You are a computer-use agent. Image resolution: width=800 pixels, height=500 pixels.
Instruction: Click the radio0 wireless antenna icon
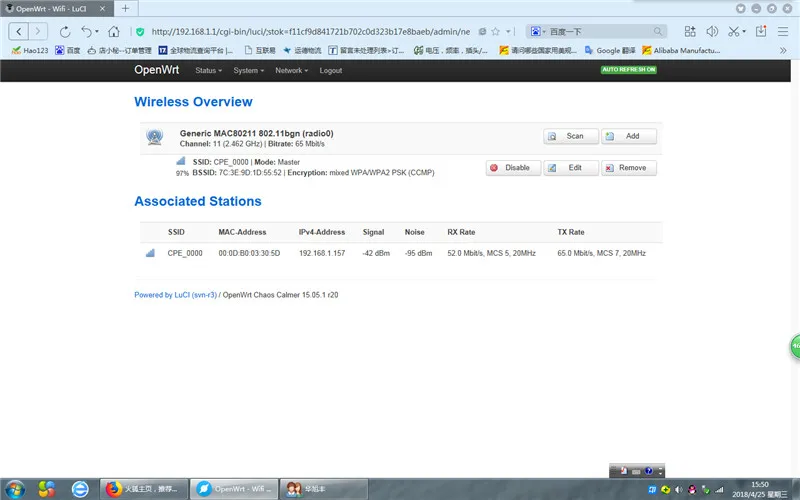click(155, 137)
